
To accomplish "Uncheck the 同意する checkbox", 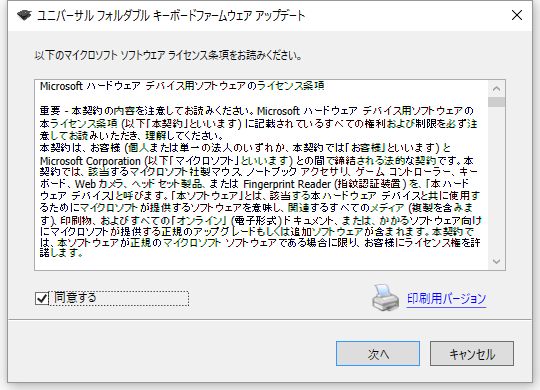I will 42,298.
